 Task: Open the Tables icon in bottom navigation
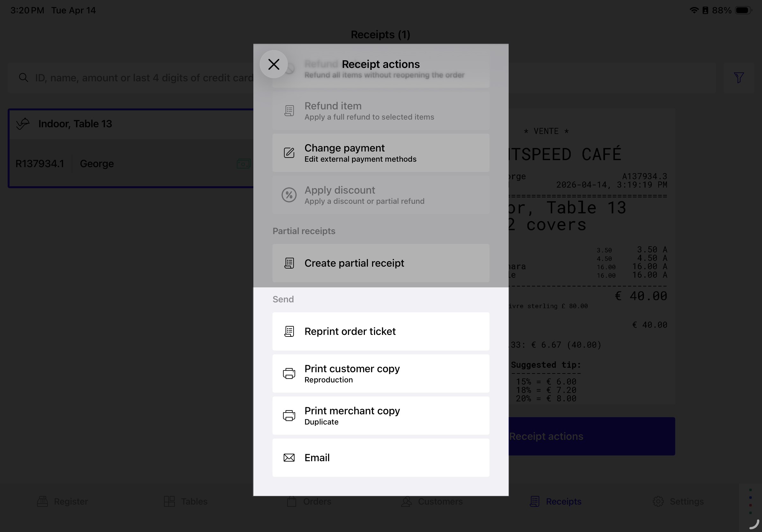[x=169, y=501]
